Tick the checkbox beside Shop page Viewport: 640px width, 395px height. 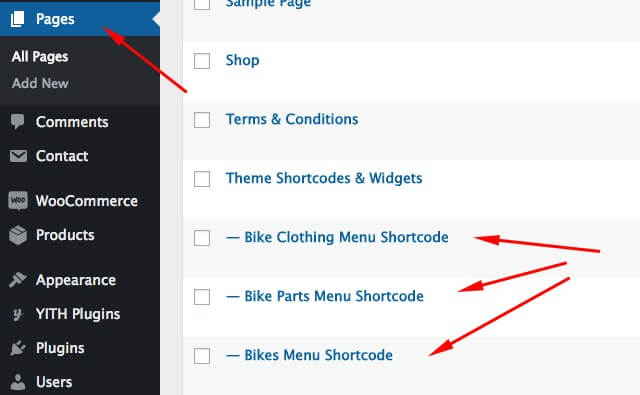[x=202, y=61]
